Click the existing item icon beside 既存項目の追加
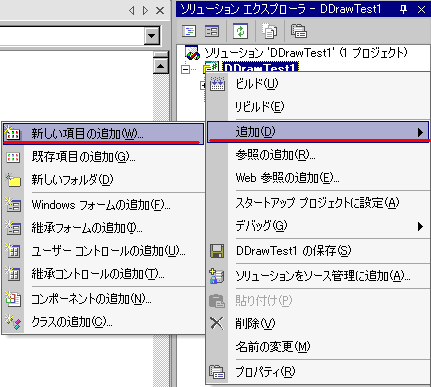Viewport: 431px width, 387px height. pyautogui.click(x=13, y=157)
